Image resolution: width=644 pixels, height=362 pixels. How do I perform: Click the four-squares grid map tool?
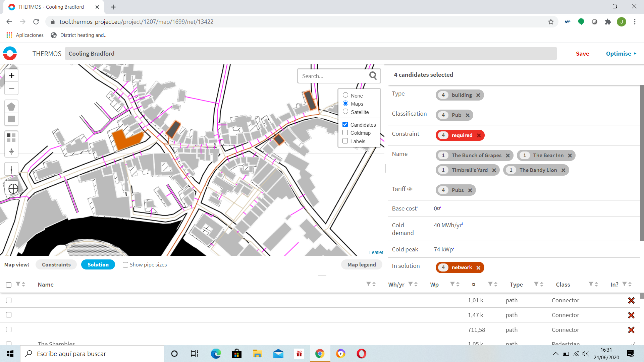(11, 137)
